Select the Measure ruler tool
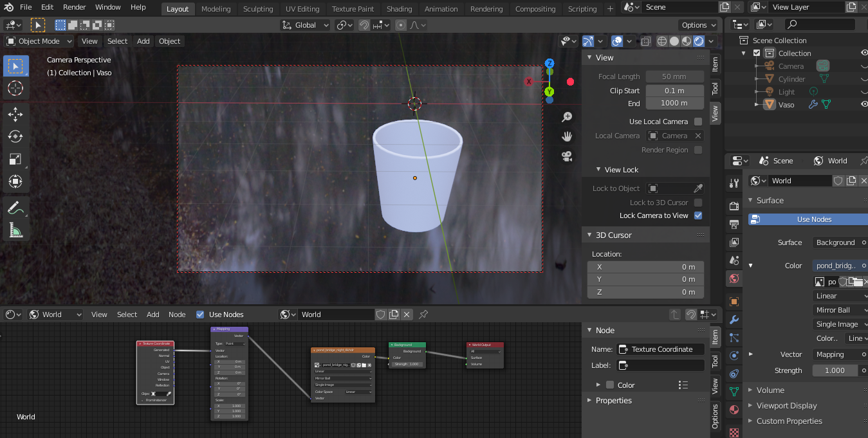 (x=15, y=230)
